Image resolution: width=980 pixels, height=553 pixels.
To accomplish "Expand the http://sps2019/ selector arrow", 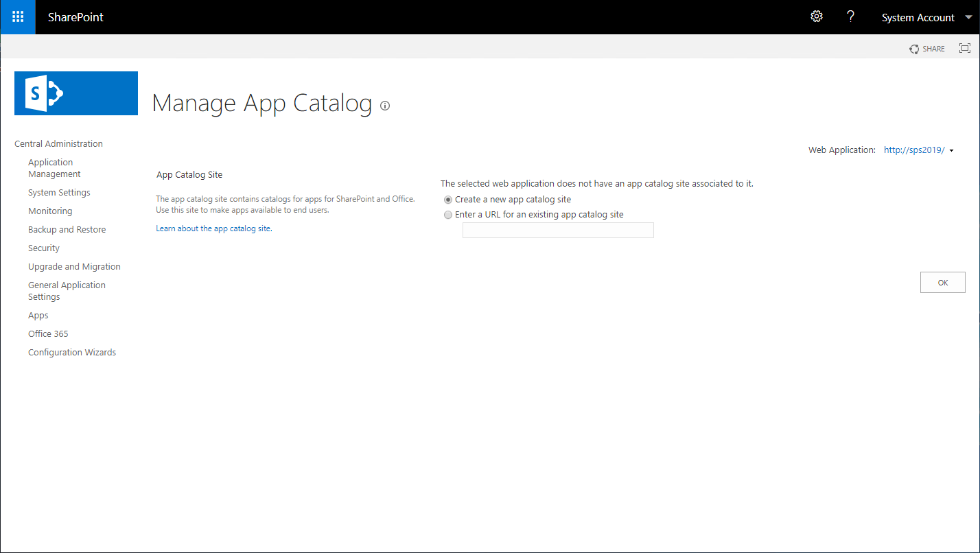I will click(952, 150).
